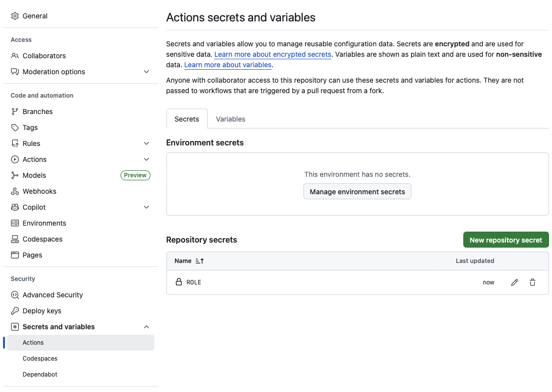Click the pencil edit icon for ROLE secret
This screenshot has height=392, width=552.
point(515,282)
